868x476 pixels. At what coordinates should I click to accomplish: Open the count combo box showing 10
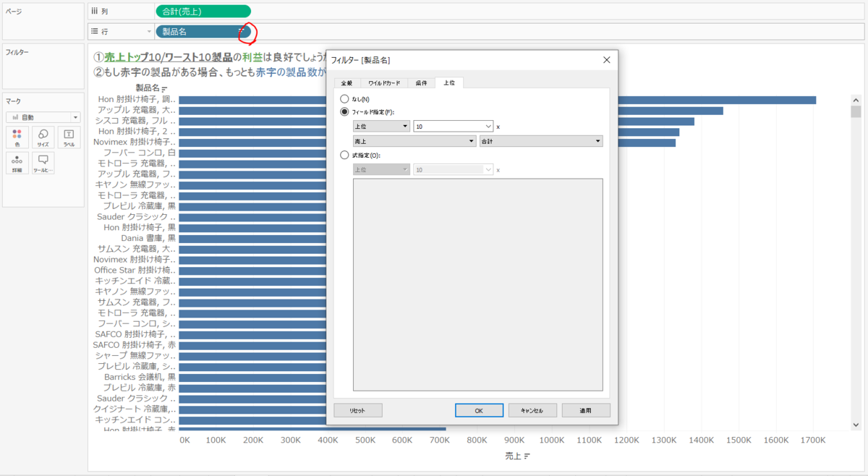point(453,126)
